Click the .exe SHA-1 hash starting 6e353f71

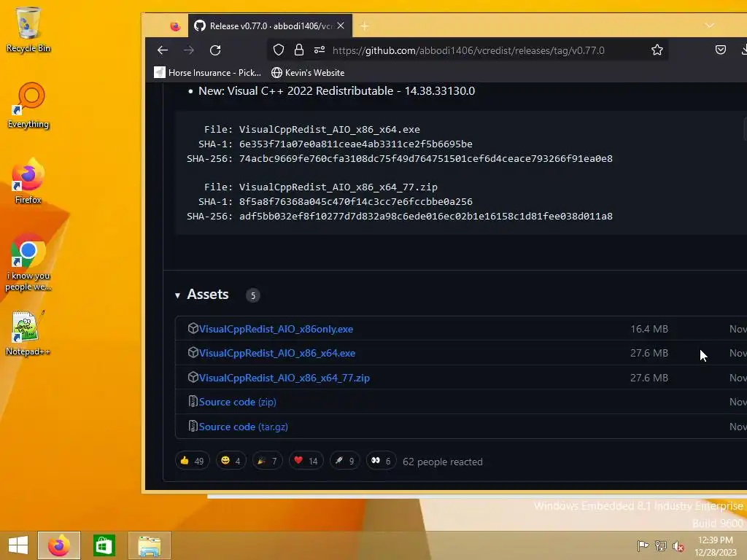pyautogui.click(x=356, y=144)
